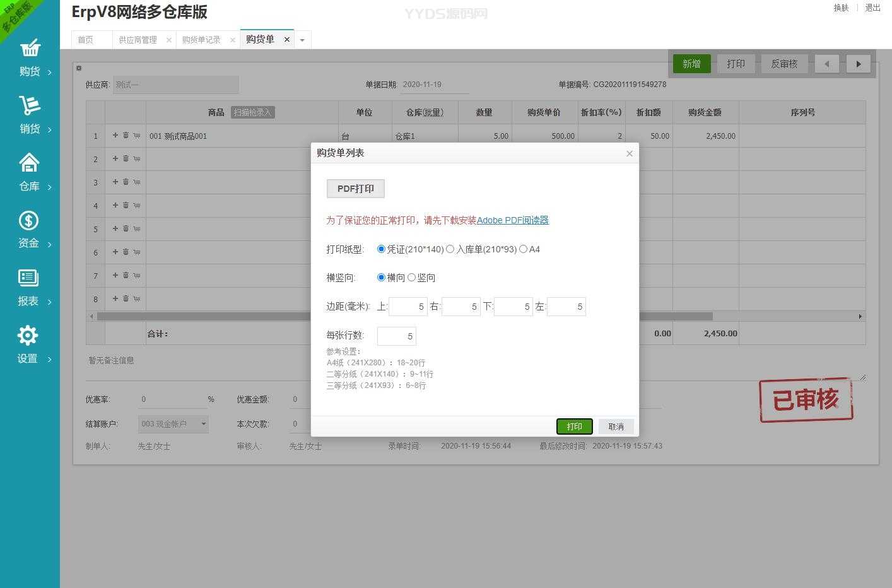Click the 每张行数 rows input field
The image size is (892, 588).
pos(396,336)
